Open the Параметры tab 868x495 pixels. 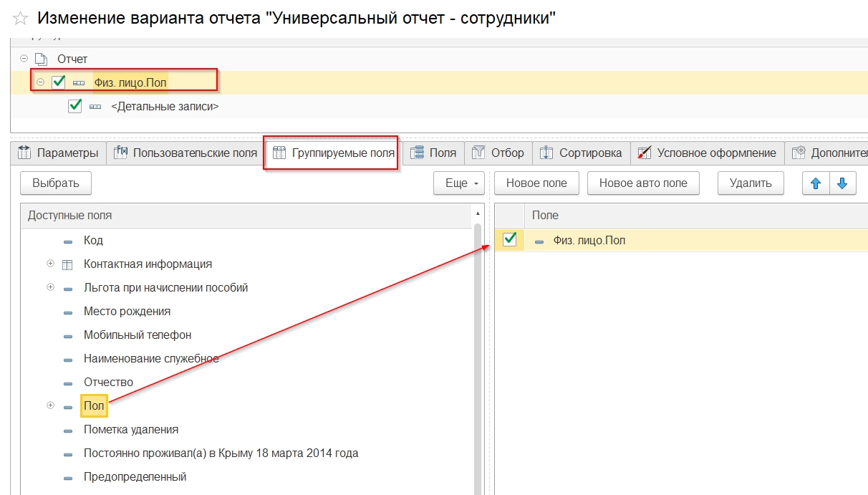[x=58, y=153]
